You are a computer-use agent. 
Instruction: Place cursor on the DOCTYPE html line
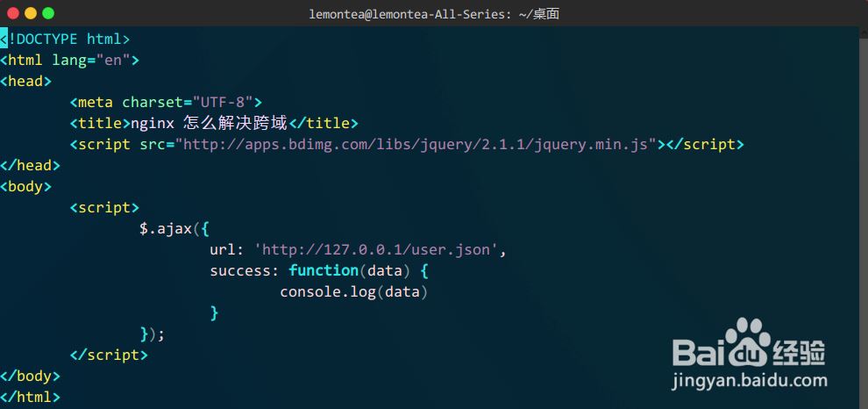[66, 39]
